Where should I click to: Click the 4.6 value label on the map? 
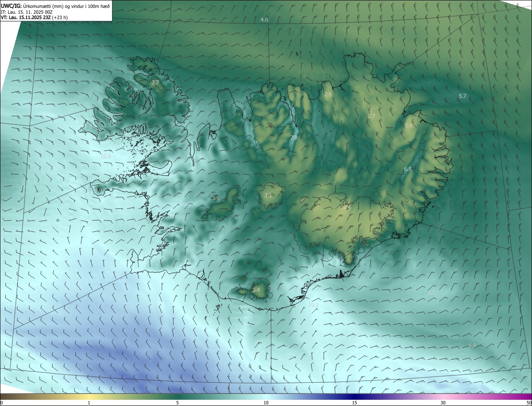pyautogui.click(x=264, y=20)
